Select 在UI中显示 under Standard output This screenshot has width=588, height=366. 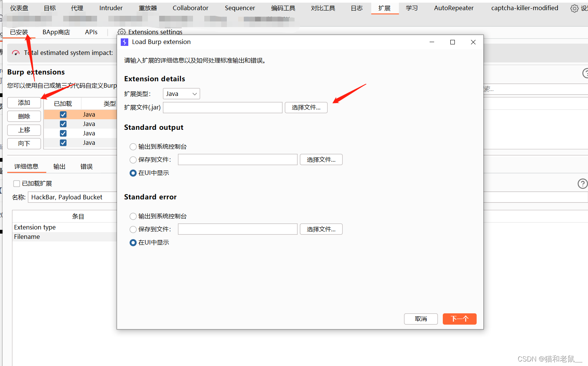pyautogui.click(x=133, y=173)
